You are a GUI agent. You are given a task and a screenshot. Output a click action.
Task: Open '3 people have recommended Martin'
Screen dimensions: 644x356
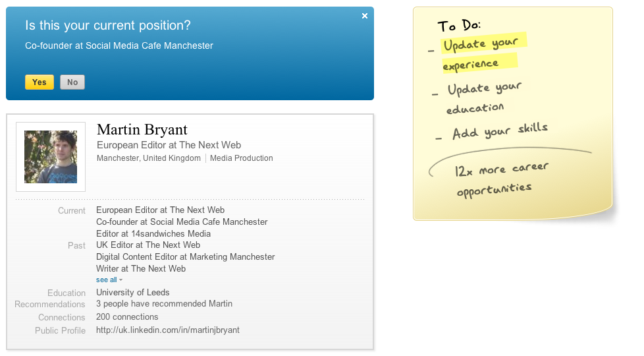(x=164, y=304)
